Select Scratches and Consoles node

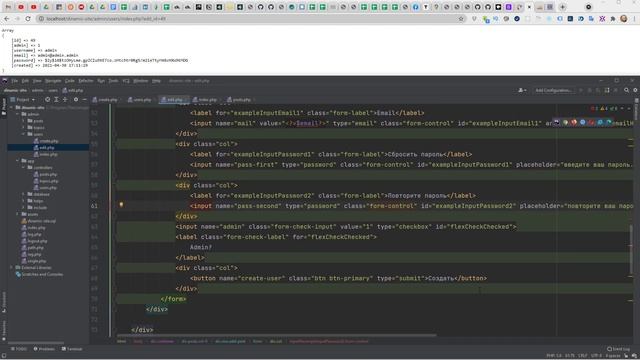tap(39, 274)
